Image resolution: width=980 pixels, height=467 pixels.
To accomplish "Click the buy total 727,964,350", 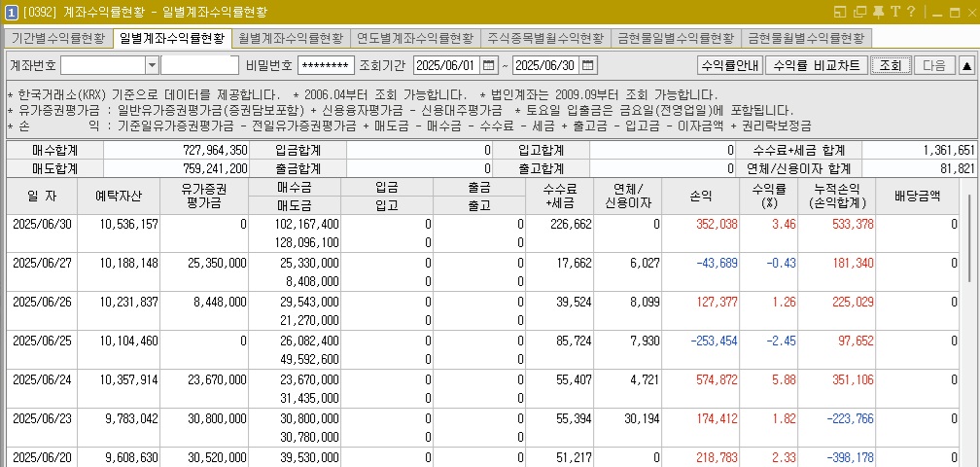I will pyautogui.click(x=216, y=150).
